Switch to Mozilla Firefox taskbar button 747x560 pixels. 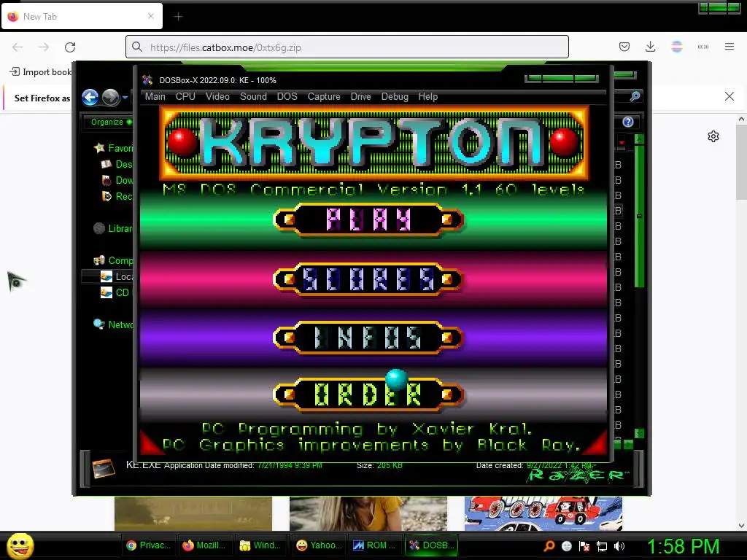205,545
